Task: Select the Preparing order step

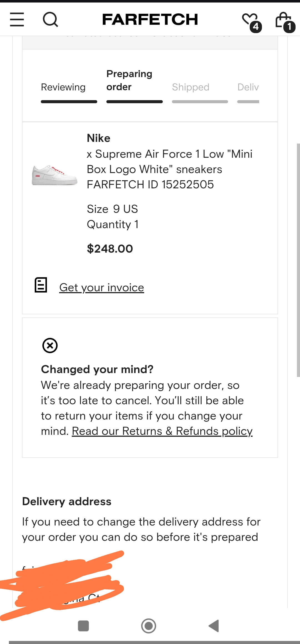Action: pyautogui.click(x=129, y=80)
